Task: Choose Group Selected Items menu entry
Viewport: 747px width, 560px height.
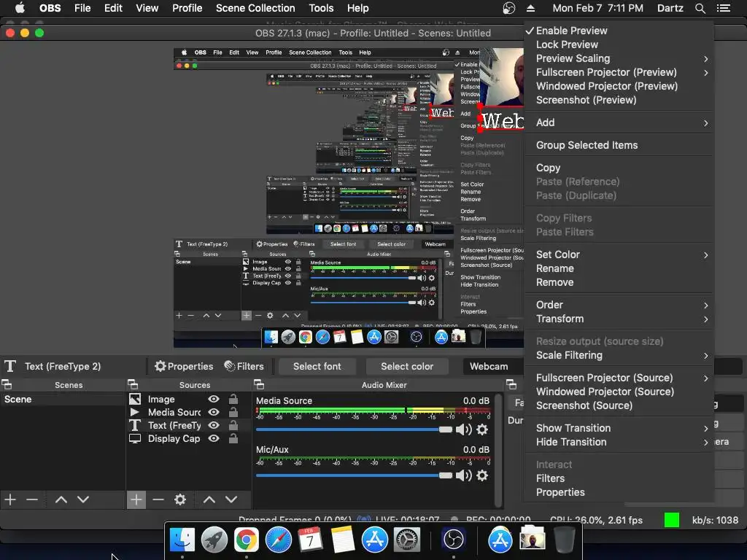Action: coord(619,145)
